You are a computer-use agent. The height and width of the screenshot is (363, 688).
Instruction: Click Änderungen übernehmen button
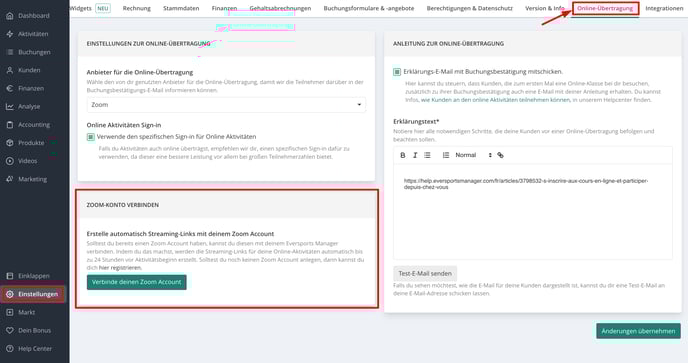[638, 331]
